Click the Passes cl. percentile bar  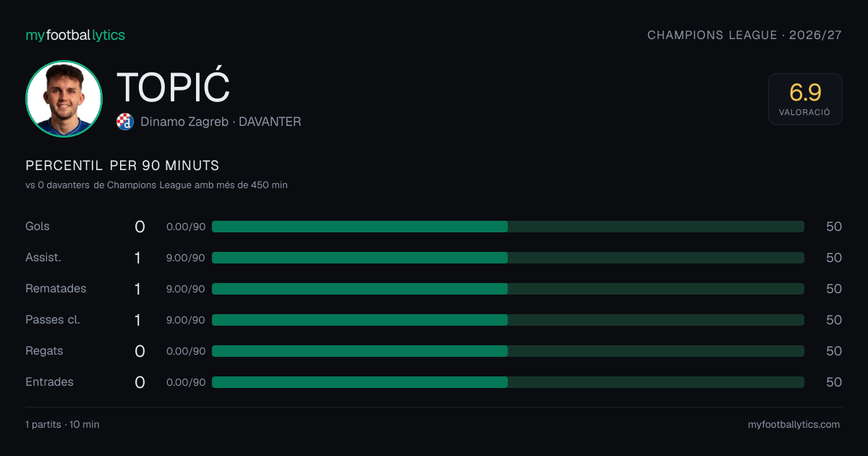coord(508,320)
